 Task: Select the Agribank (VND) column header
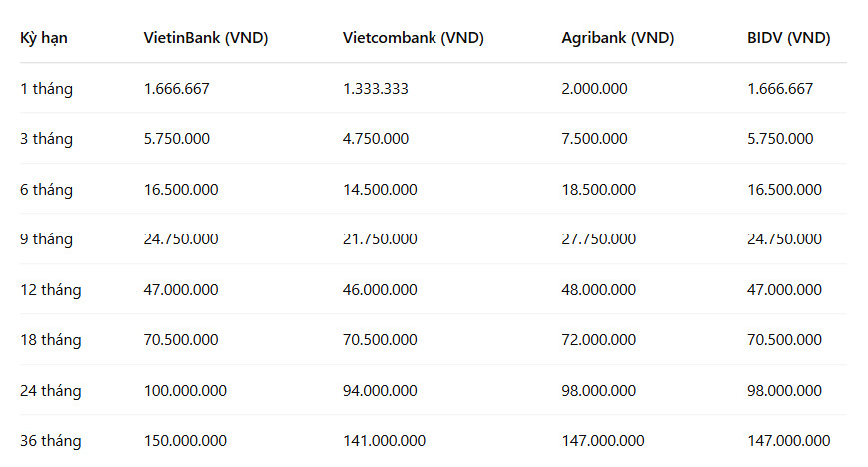tap(617, 38)
